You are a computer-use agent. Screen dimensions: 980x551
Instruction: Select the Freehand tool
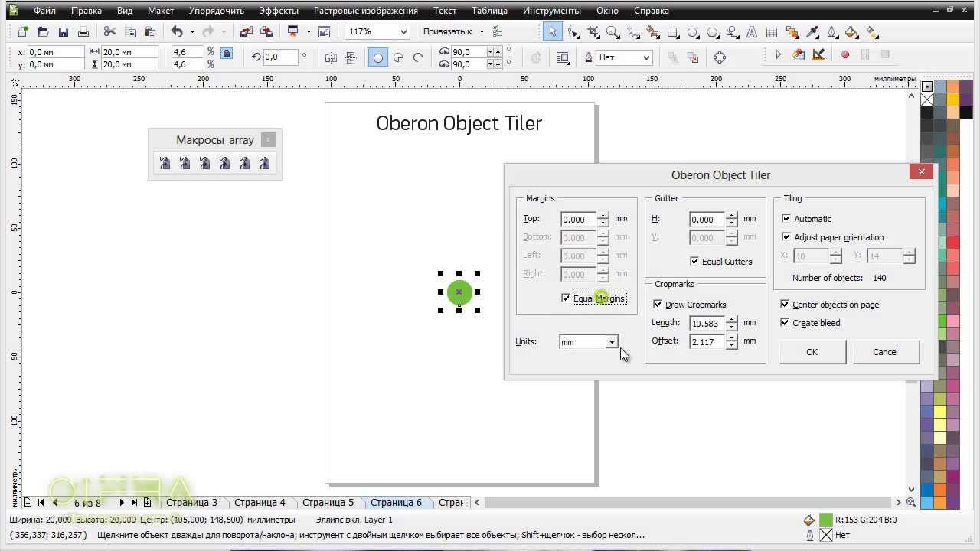tap(632, 32)
